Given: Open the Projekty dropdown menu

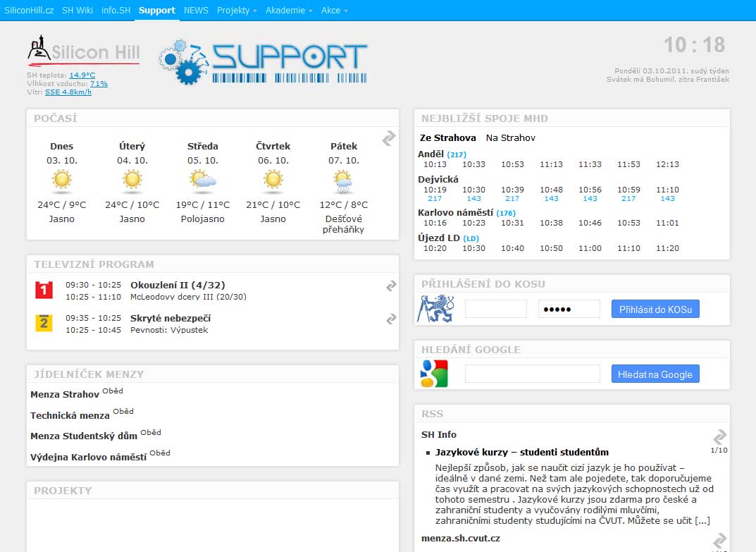Looking at the screenshot, I should click(x=237, y=10).
